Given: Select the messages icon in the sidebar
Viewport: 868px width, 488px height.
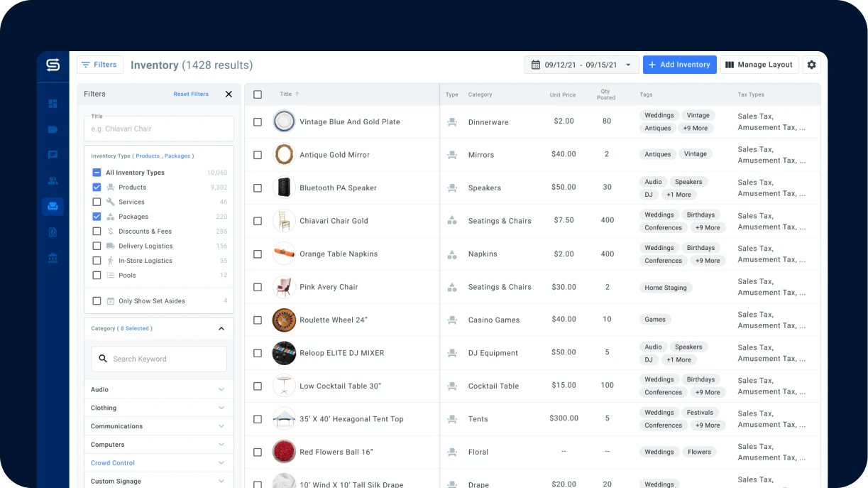Looking at the screenshot, I should tap(53, 154).
